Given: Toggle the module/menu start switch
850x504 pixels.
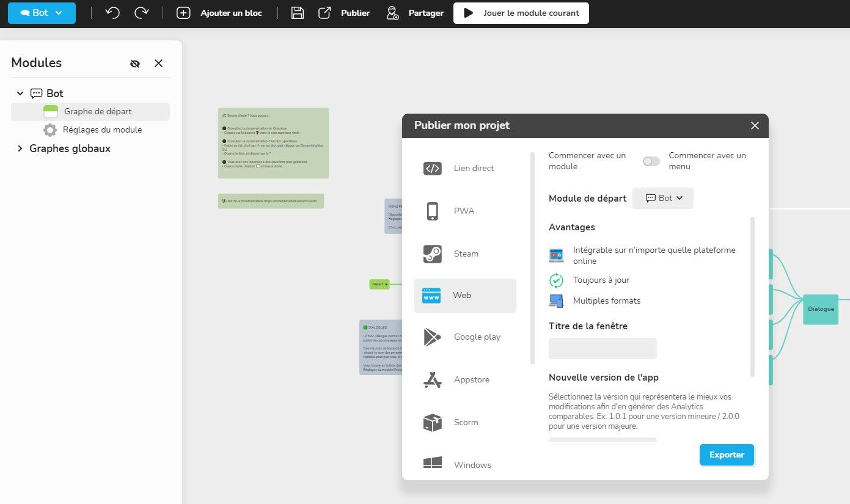Looking at the screenshot, I should pyautogui.click(x=651, y=161).
